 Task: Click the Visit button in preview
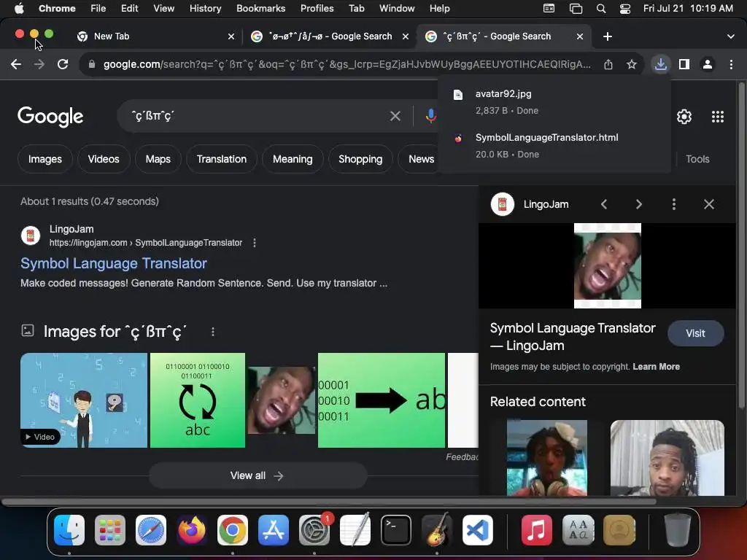click(695, 333)
